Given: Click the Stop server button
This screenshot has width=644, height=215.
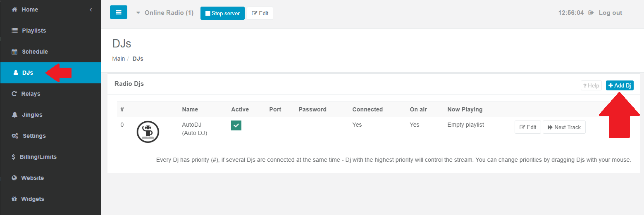Looking at the screenshot, I should tap(222, 13).
